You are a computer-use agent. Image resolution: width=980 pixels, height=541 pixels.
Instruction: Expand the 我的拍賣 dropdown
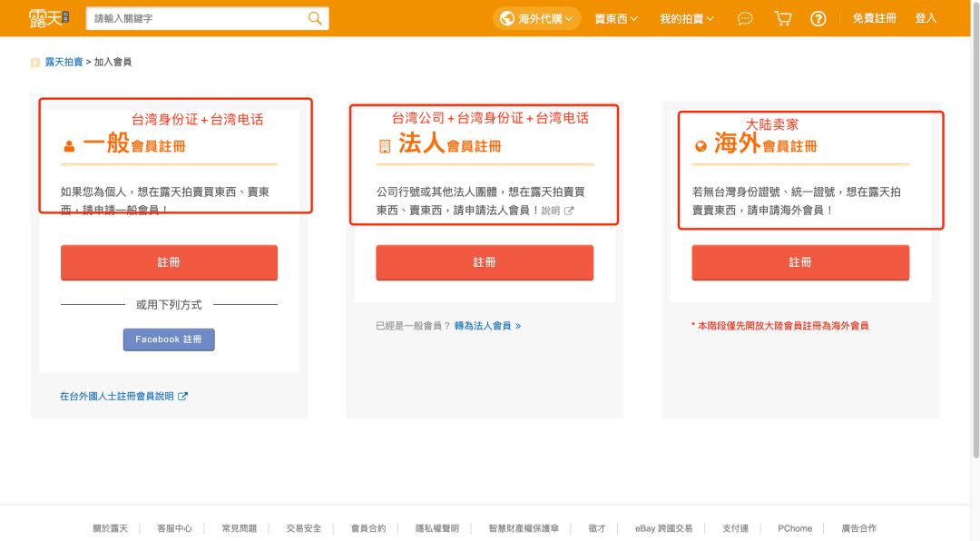click(687, 17)
